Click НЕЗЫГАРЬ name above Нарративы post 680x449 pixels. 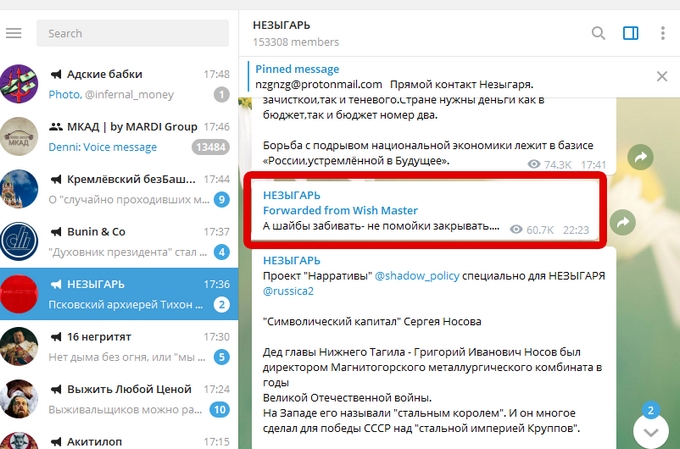(292, 260)
